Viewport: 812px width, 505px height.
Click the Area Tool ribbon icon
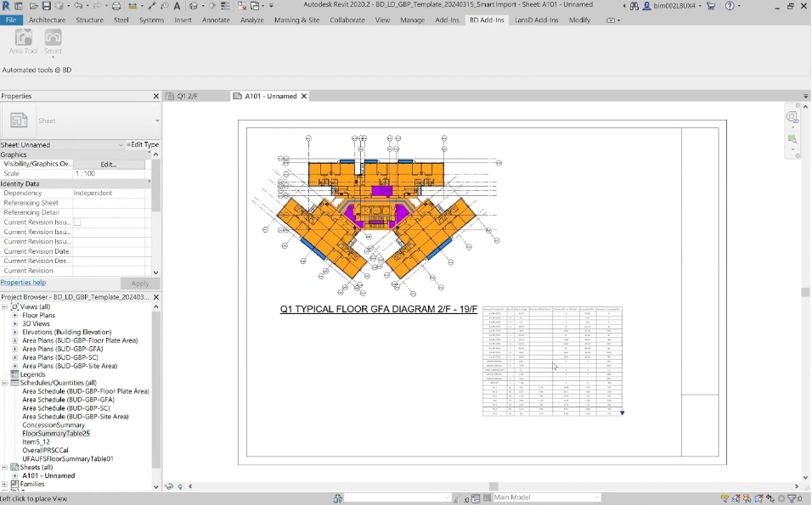(24, 41)
